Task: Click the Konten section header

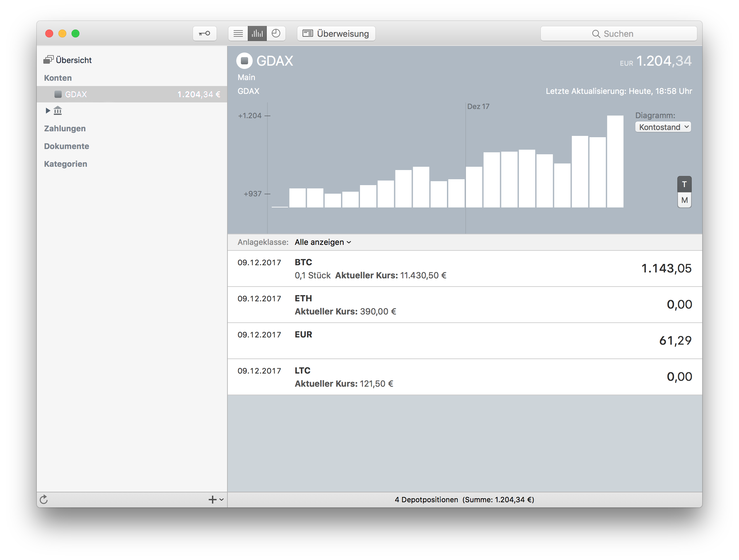Action: coord(58,78)
